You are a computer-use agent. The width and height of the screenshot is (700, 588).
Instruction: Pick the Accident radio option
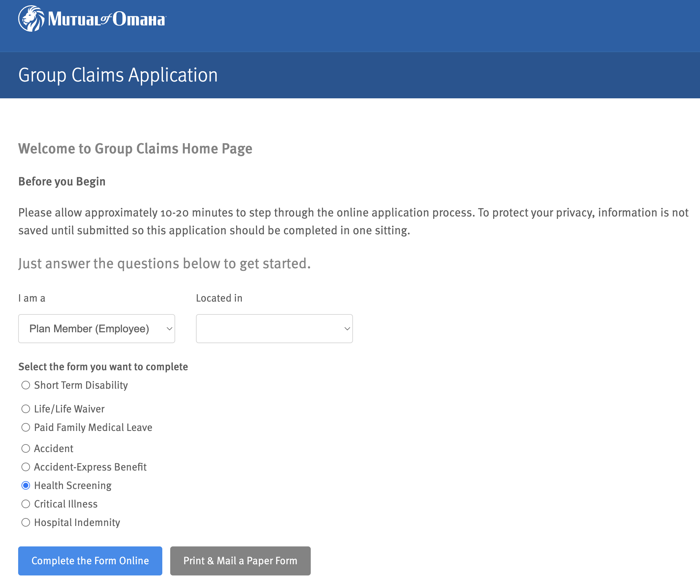[26, 449]
